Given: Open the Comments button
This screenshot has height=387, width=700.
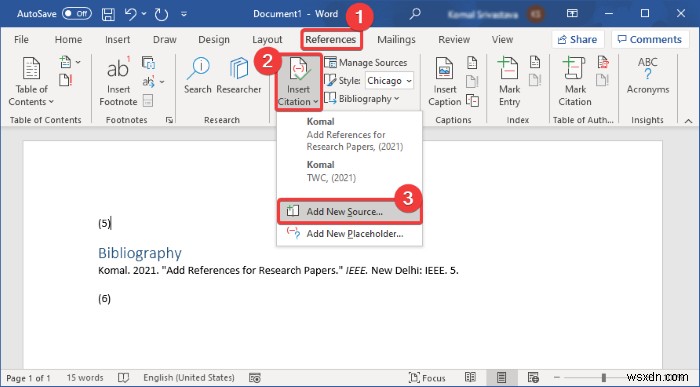Looking at the screenshot, I should pos(650,39).
